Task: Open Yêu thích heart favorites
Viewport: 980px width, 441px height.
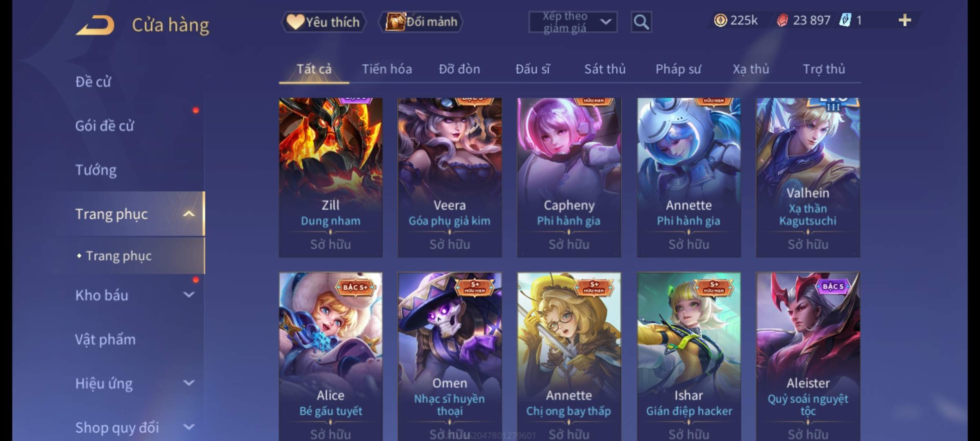Action: [323, 22]
